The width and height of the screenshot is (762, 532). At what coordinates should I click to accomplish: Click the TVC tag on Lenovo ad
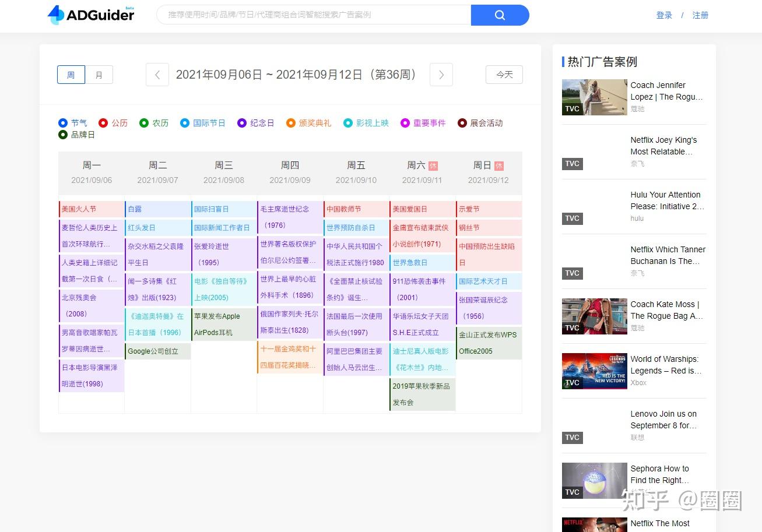pyautogui.click(x=573, y=438)
